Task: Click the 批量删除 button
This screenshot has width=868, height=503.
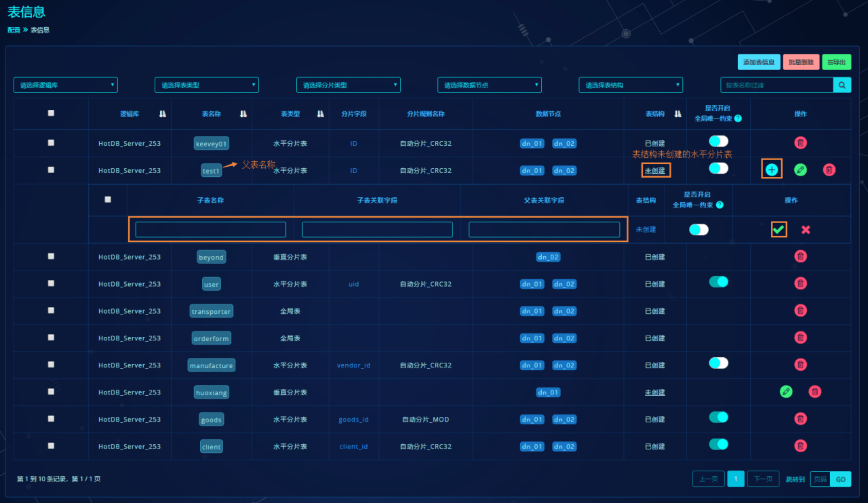Action: pos(801,62)
